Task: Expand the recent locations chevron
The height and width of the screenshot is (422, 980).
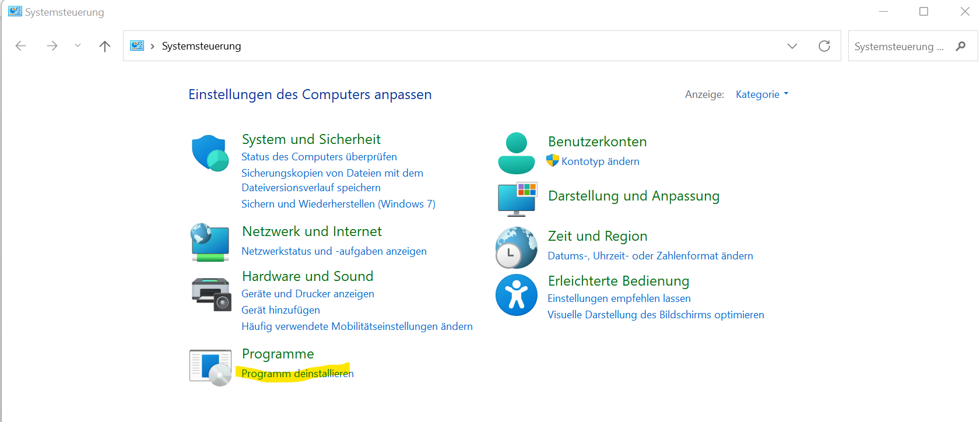Action: (x=78, y=46)
